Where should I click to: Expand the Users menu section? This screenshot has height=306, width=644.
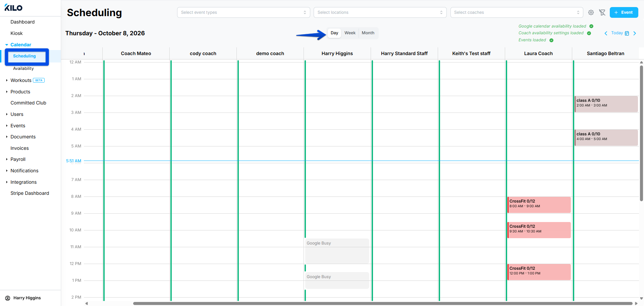coord(7,114)
